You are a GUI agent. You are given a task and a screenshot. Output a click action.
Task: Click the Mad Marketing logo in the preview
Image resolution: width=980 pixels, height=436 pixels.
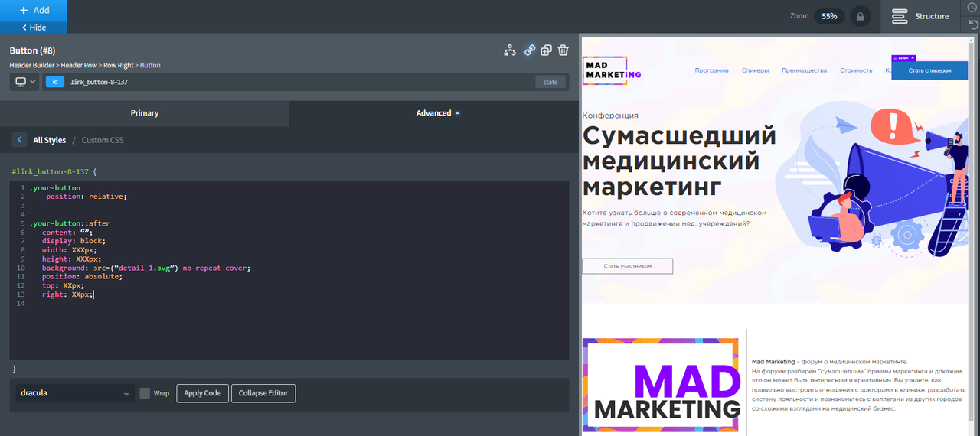tap(612, 70)
